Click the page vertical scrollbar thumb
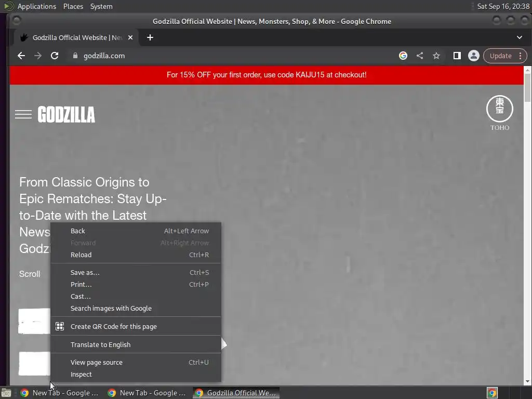This screenshot has height=399, width=532. (528, 87)
